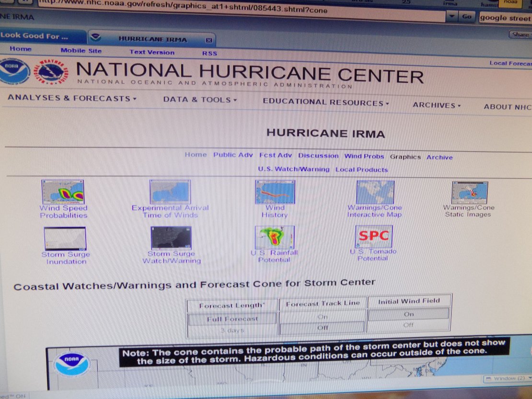Expand the Data & Tools menu
The width and height of the screenshot is (532, 399).
(x=200, y=100)
